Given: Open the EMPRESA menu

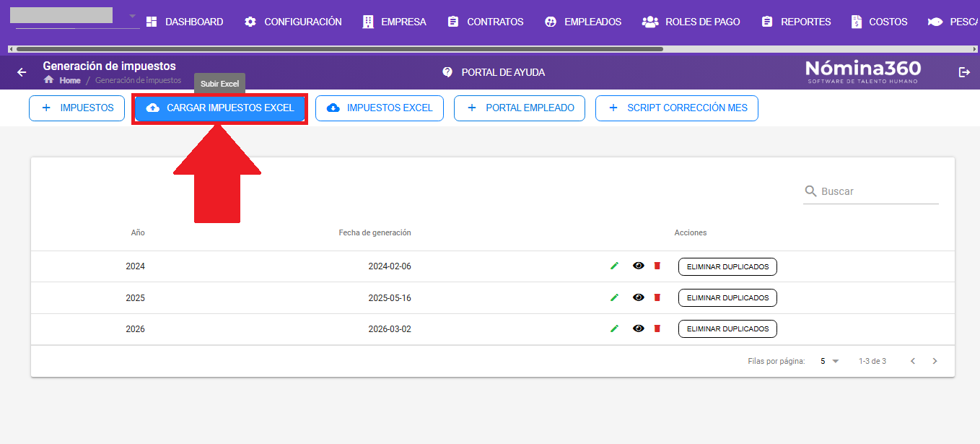Looking at the screenshot, I should pyautogui.click(x=394, y=22).
